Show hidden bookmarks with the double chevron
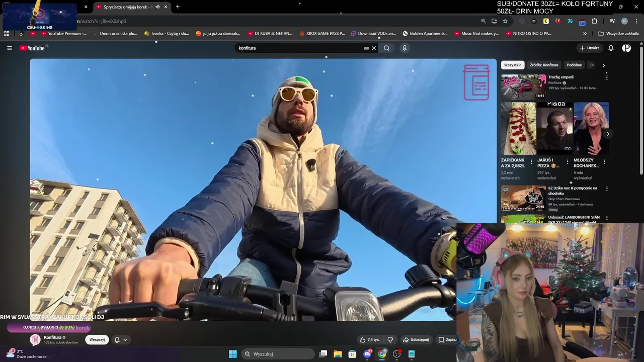Viewport: 644px width, 362px height. tap(585, 34)
